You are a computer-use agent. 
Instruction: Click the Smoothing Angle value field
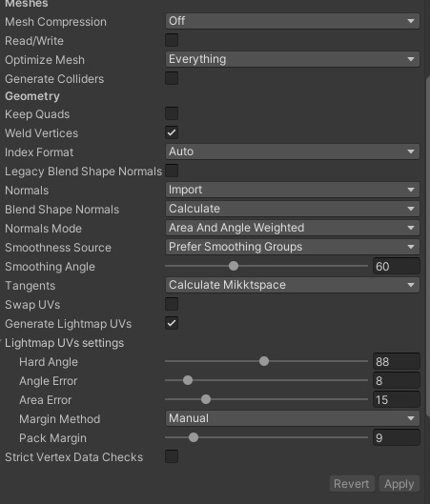[x=397, y=266]
